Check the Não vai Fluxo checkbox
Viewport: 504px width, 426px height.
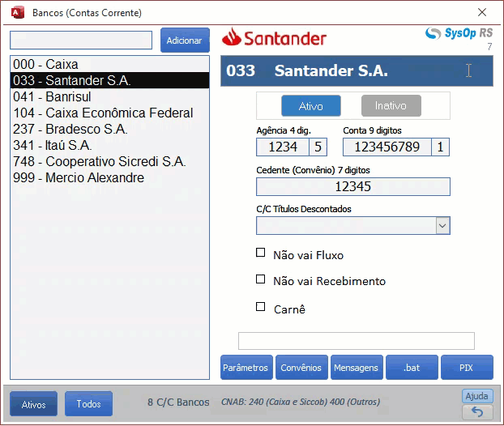tap(260, 253)
